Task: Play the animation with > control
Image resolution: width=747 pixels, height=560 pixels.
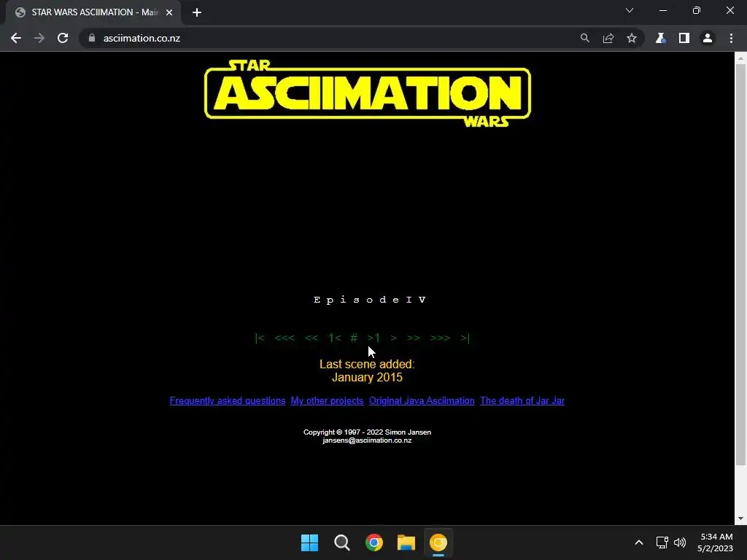Action: 393,338
